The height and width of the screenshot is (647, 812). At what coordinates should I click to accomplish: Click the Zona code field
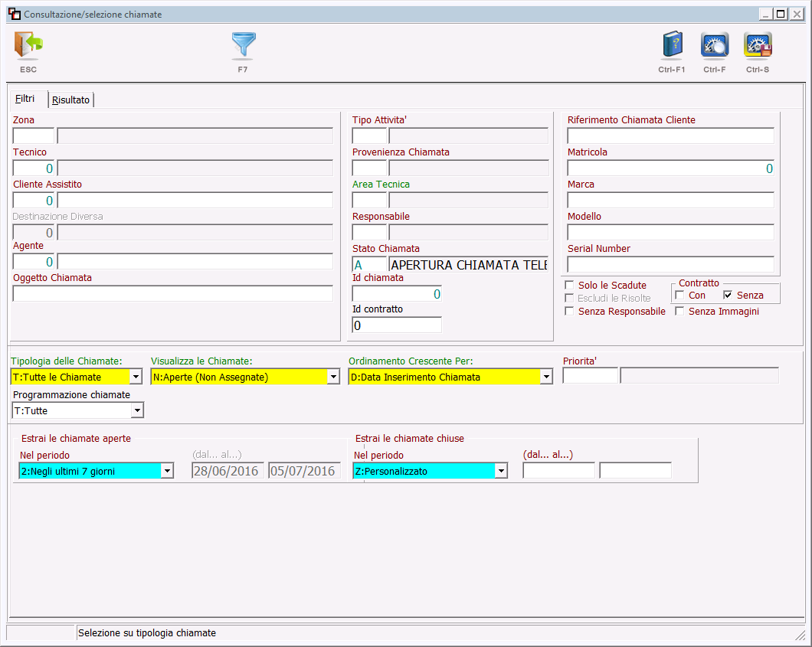pos(34,136)
